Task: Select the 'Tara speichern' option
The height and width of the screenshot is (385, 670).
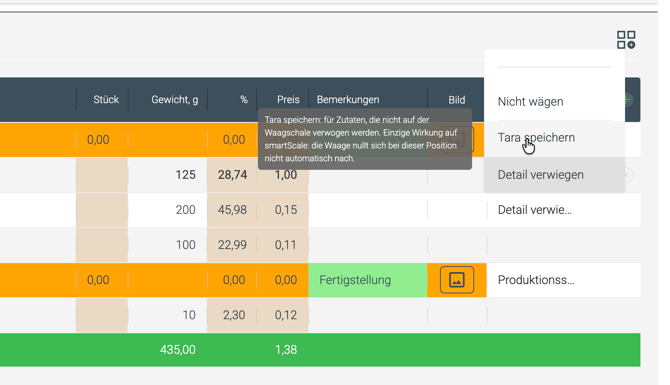Action: coord(554,138)
